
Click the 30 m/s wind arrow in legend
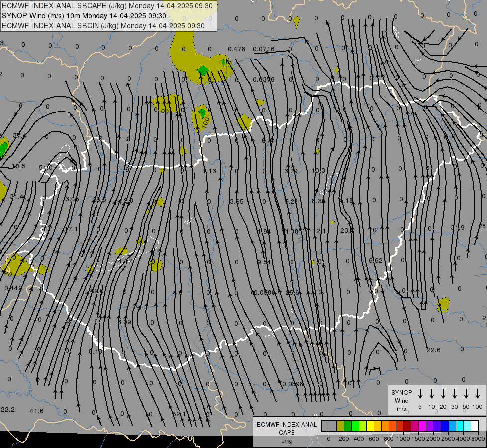point(454,394)
